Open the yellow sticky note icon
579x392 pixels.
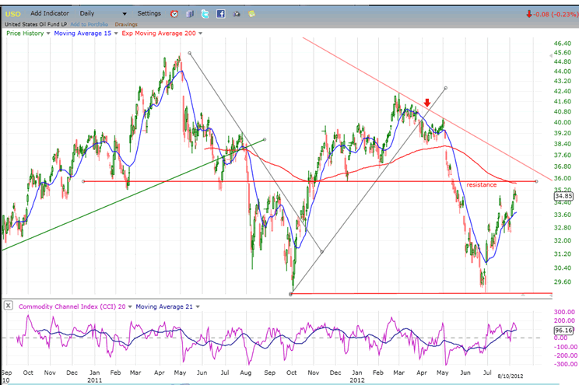tap(251, 14)
